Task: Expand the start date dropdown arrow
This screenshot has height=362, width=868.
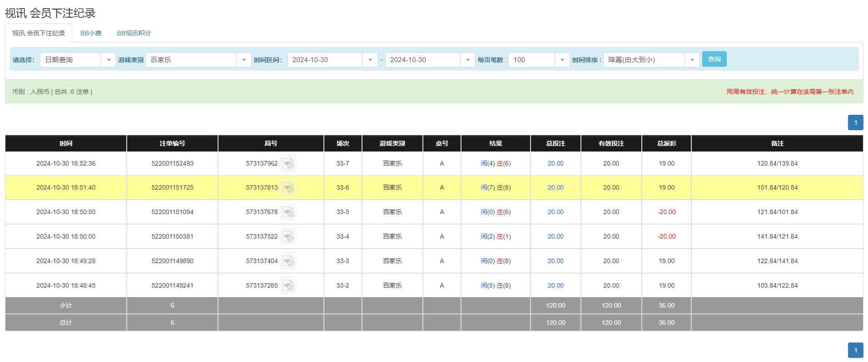Action: [370, 60]
